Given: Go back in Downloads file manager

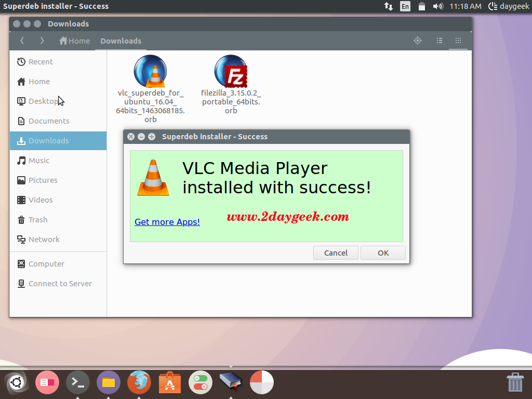Looking at the screenshot, I should pos(22,41).
